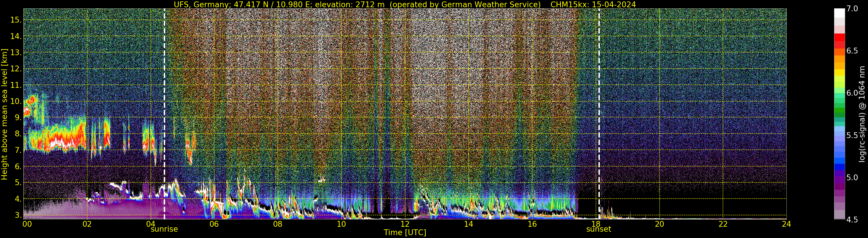Click the cloud streak near 05 UTC at 7 km
Viewport: 868px width, 238px height.
click(191, 148)
